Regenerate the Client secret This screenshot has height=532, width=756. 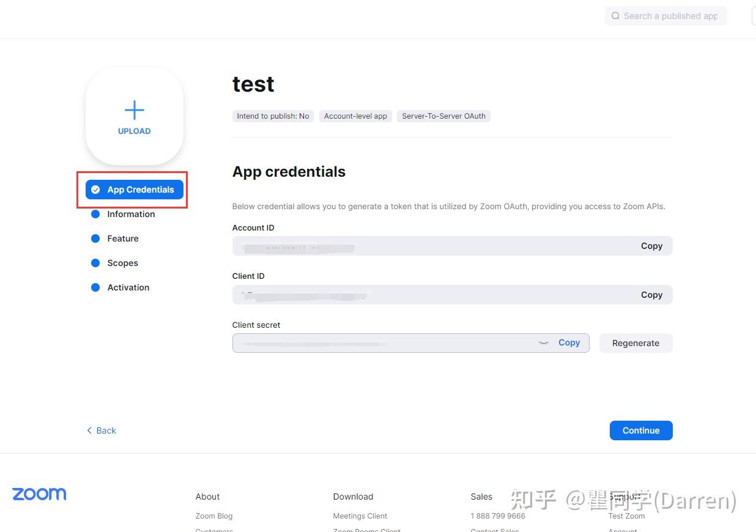tap(636, 343)
